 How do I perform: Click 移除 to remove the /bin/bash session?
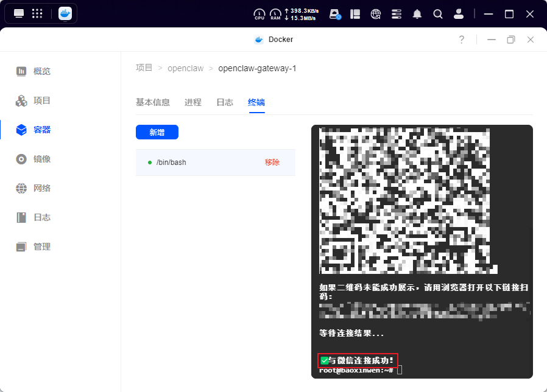[272, 163]
